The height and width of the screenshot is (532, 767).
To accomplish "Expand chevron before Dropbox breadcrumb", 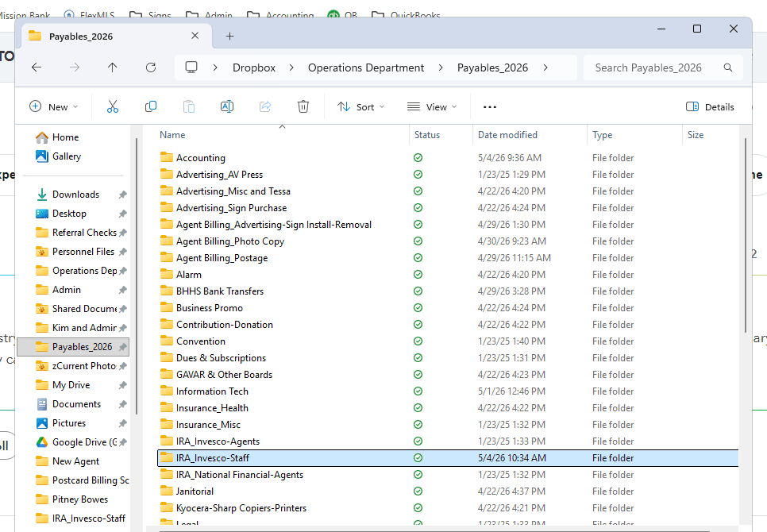I will [x=215, y=67].
